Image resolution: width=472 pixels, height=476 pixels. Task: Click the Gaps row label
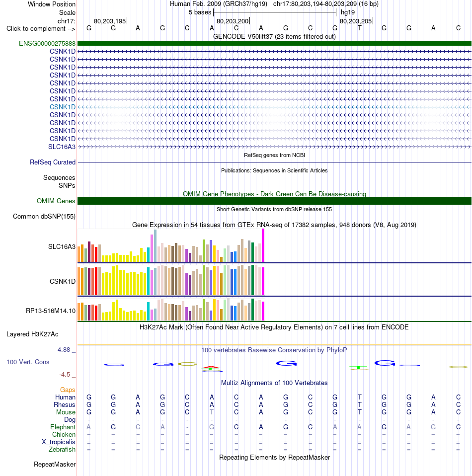coord(68,390)
